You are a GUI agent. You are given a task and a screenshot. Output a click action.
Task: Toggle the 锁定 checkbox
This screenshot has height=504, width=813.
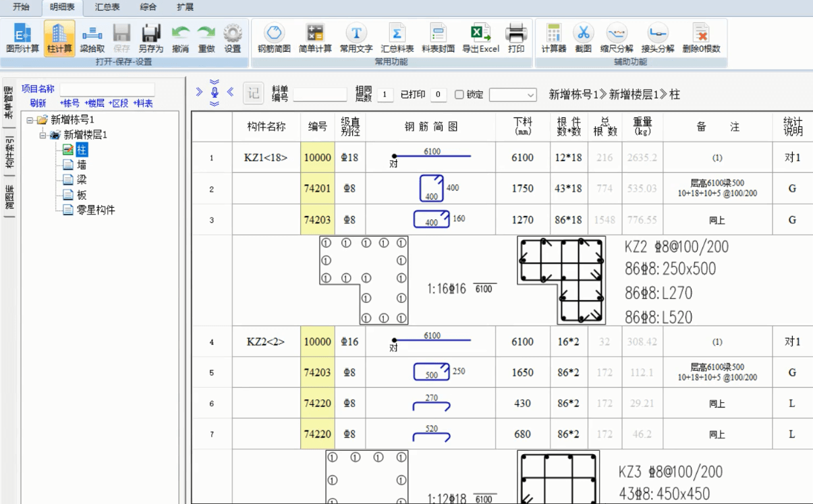[459, 94]
